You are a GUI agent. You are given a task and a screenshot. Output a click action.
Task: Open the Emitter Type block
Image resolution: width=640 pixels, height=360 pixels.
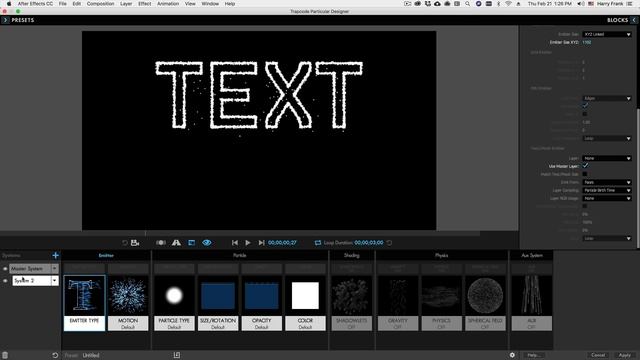click(84, 303)
